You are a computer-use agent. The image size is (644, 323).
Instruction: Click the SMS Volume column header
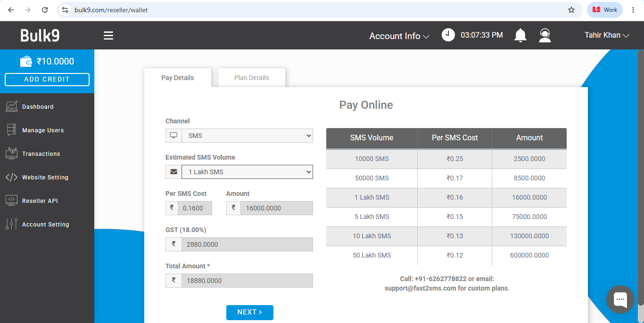coord(372,138)
